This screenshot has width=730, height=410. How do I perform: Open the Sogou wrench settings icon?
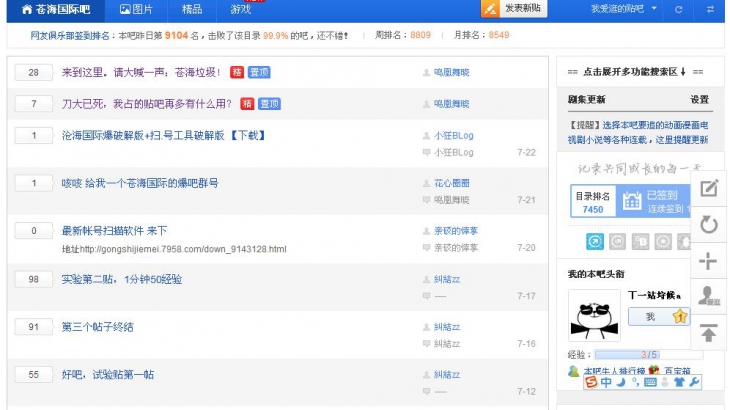695,382
